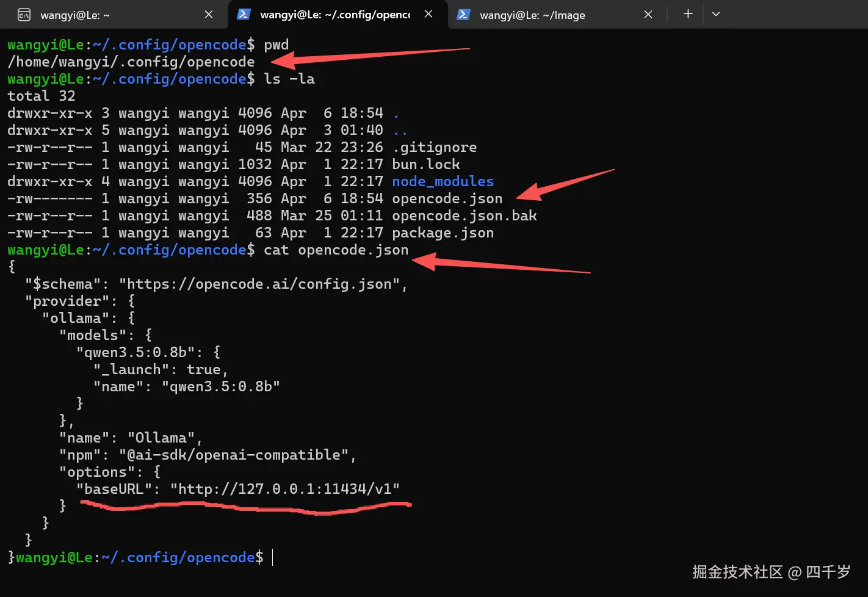Click the opencode.json.bak filename
The width and height of the screenshot is (868, 597).
click(465, 215)
